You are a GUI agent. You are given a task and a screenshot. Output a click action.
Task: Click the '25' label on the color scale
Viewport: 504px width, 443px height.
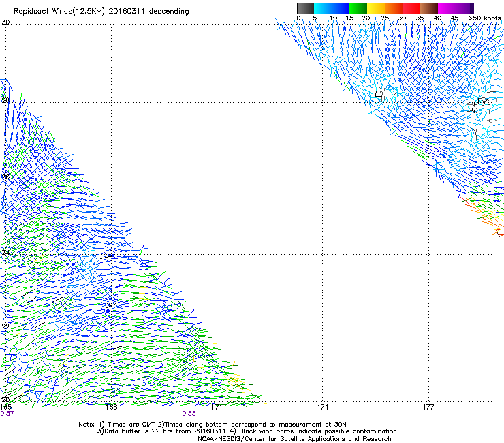[385, 18]
